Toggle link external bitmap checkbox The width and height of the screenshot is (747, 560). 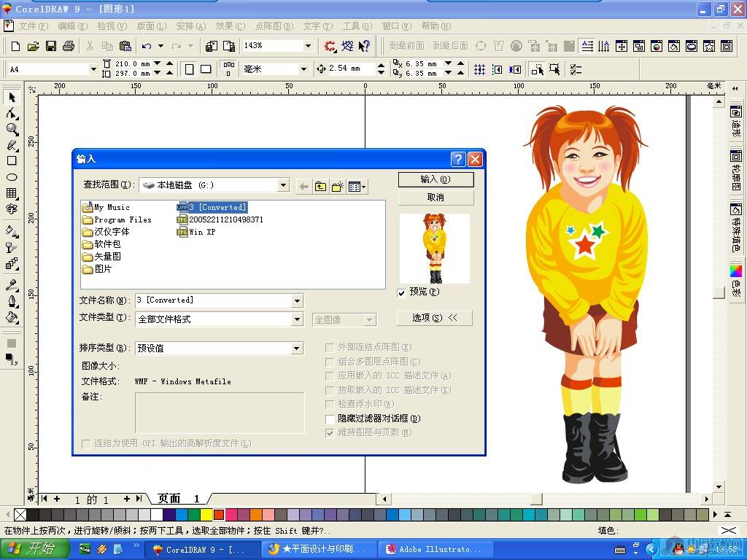(x=329, y=348)
